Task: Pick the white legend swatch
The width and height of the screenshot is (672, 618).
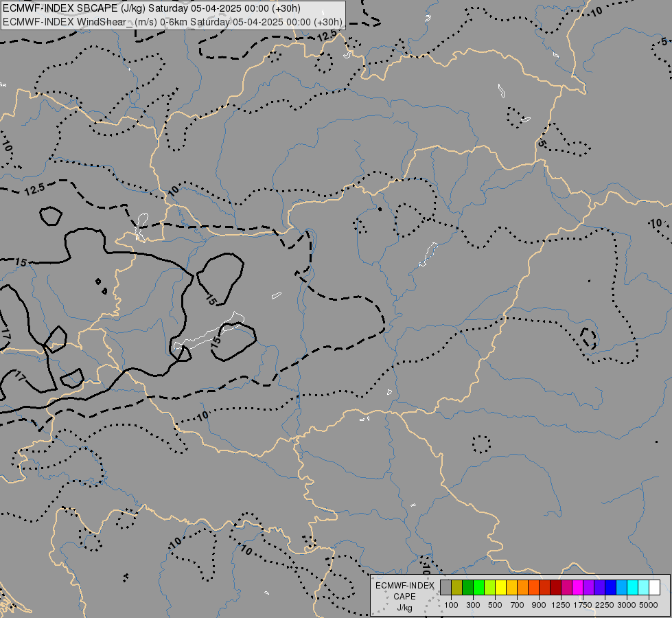Action: click(x=654, y=587)
